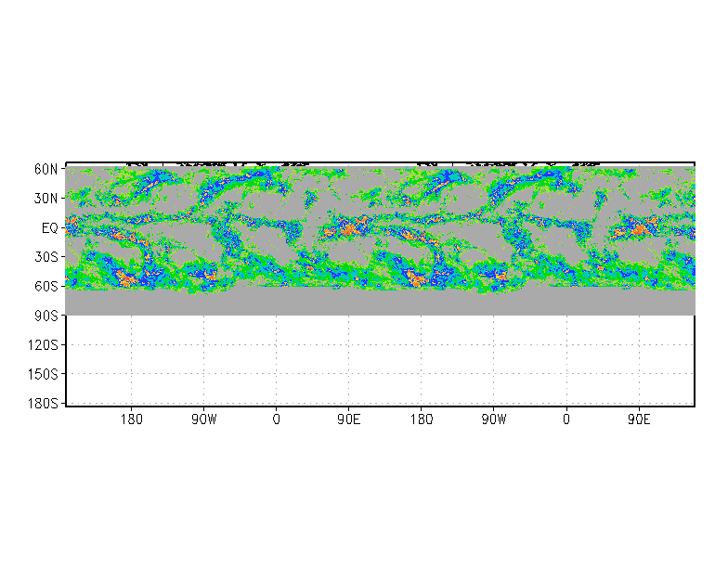Image resolution: width=728 pixels, height=568 pixels.
Task: Select the rightmost 90W longitude label
Action: pyautogui.click(x=494, y=420)
